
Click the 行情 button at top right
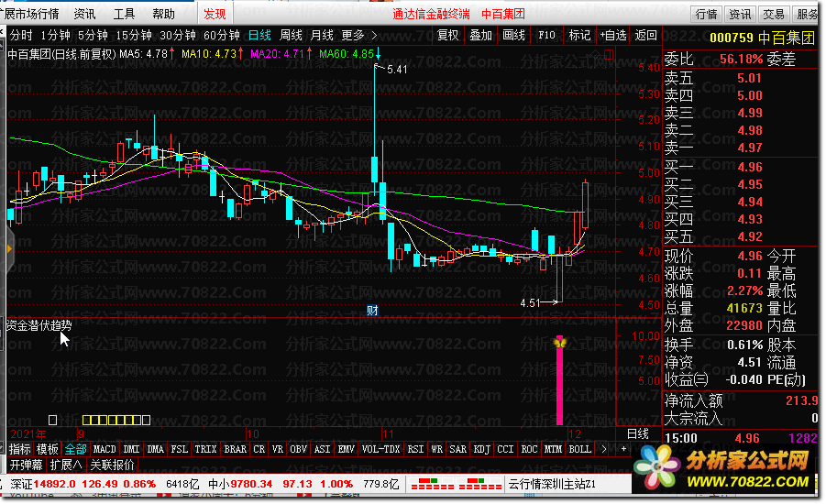tap(706, 15)
